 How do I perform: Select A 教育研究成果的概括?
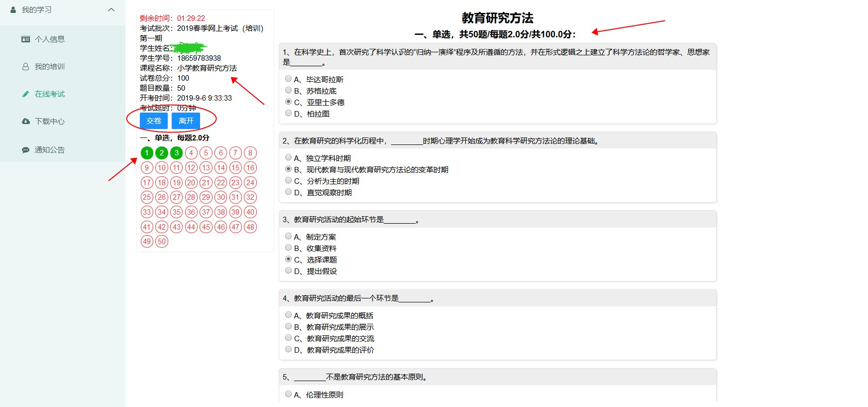point(288,315)
